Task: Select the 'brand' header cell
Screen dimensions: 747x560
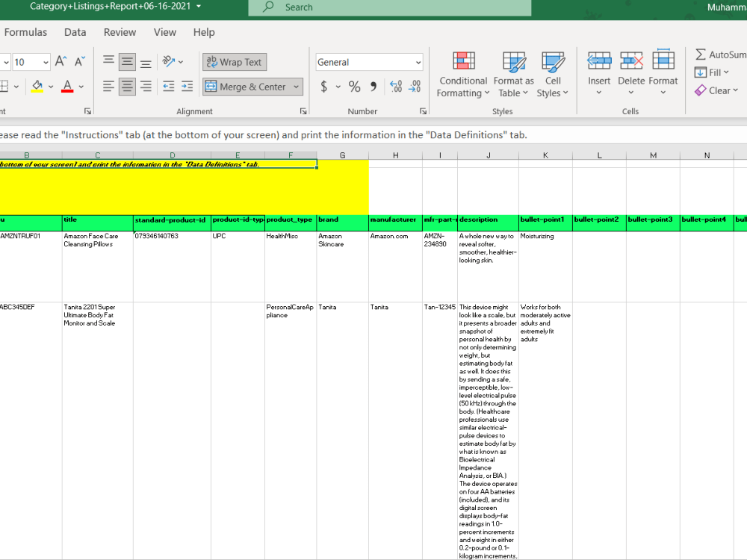Action: tap(343, 223)
